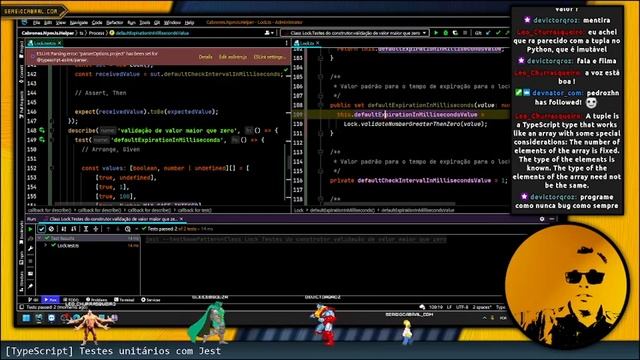Run configuration with toolbar green play button
Image resolution: width=640 pixels, height=360 pixels.
point(436,33)
